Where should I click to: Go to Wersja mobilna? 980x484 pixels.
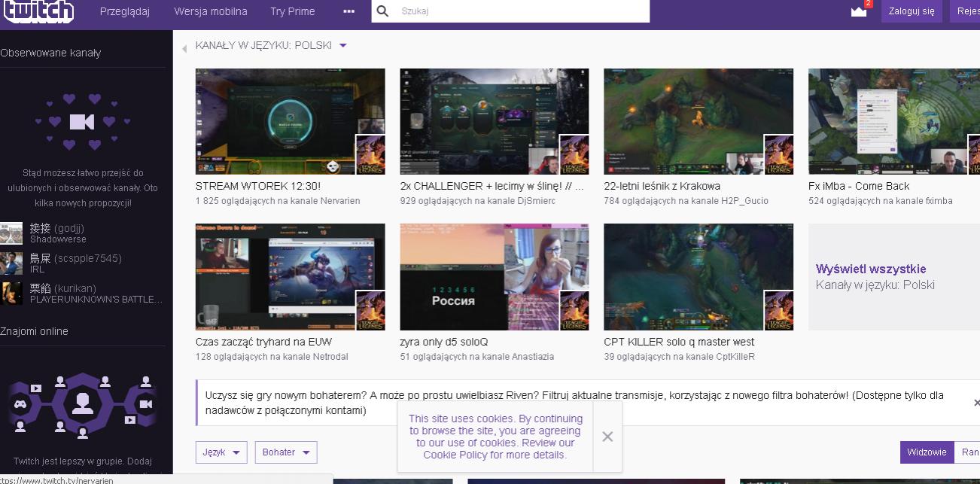210,11
